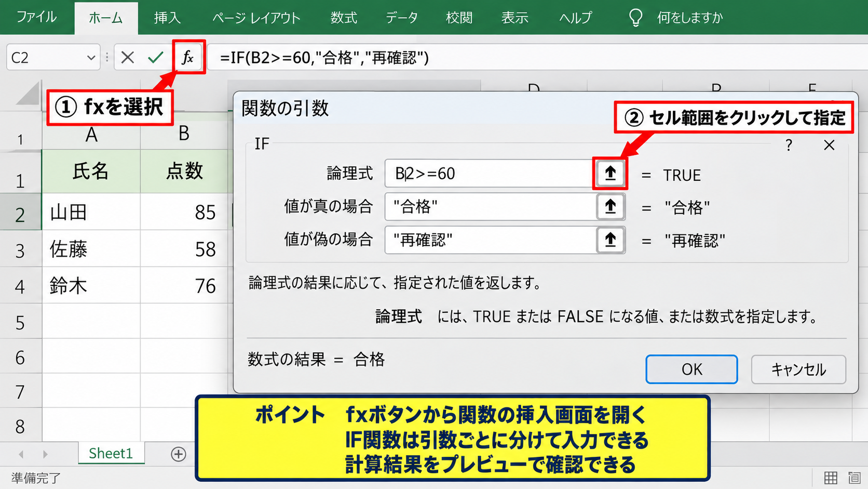Open the ファイル tab
The height and width of the screenshot is (489, 868).
point(36,17)
